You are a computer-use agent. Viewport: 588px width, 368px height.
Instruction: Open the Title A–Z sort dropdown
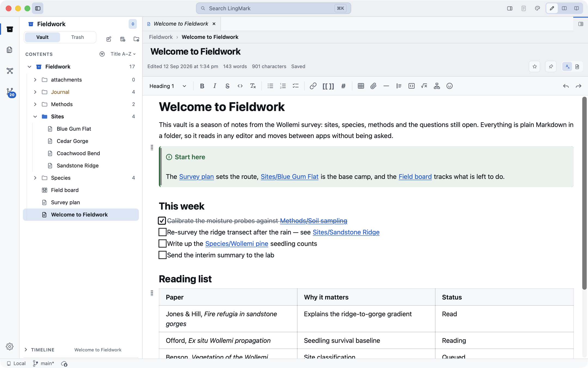(x=123, y=54)
